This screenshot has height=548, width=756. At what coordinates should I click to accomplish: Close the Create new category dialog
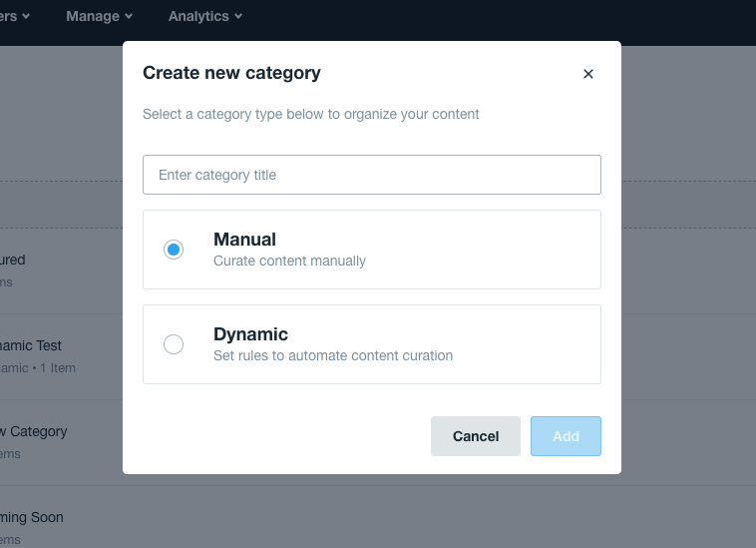[x=588, y=74]
